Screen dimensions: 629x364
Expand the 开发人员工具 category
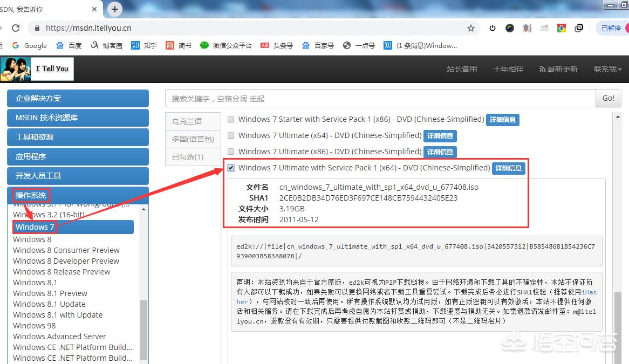click(x=78, y=176)
